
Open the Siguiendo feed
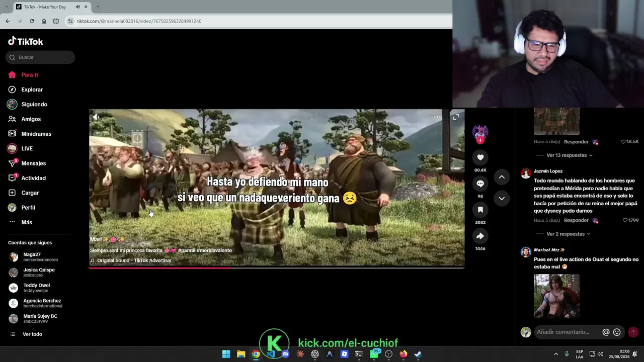(34, 104)
